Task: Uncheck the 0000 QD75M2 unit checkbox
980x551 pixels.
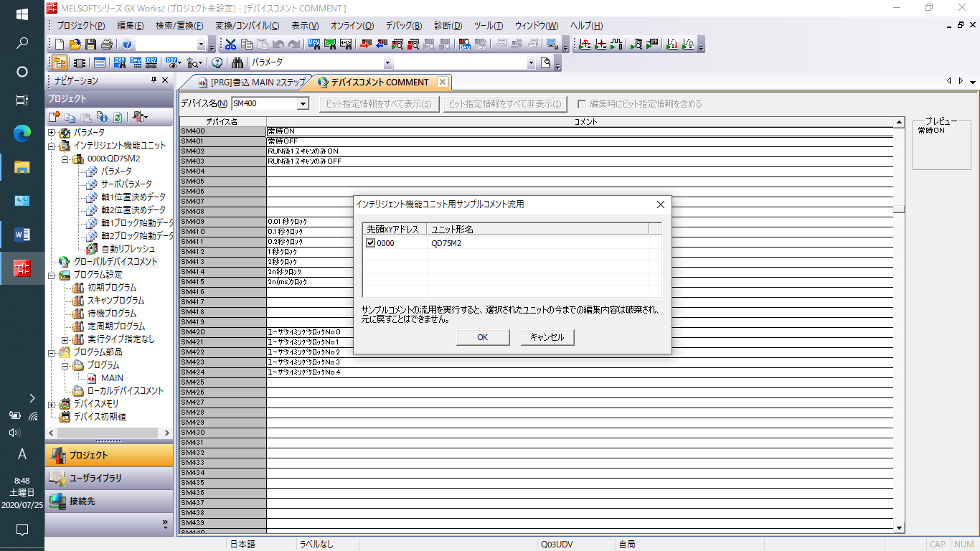Action: 371,243
